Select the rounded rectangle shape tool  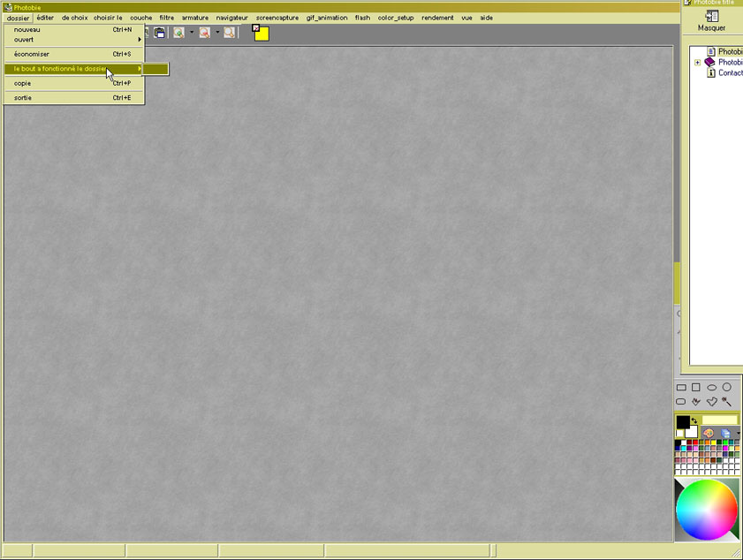(x=681, y=402)
